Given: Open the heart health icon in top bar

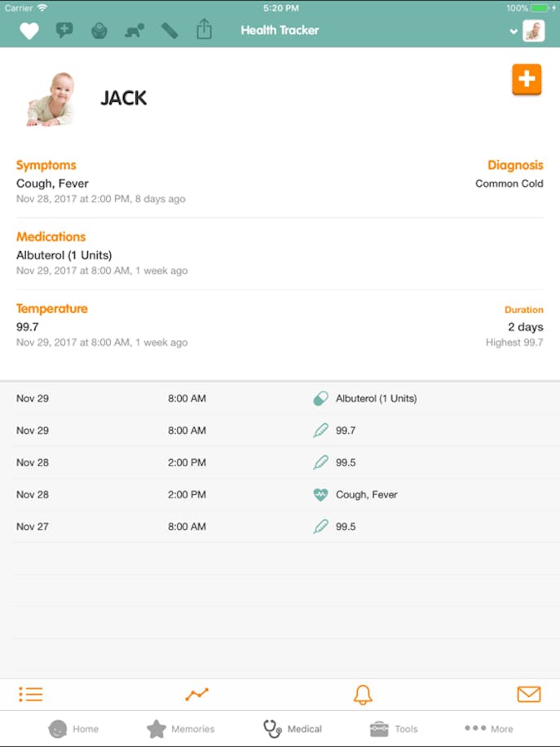Looking at the screenshot, I should (29, 31).
